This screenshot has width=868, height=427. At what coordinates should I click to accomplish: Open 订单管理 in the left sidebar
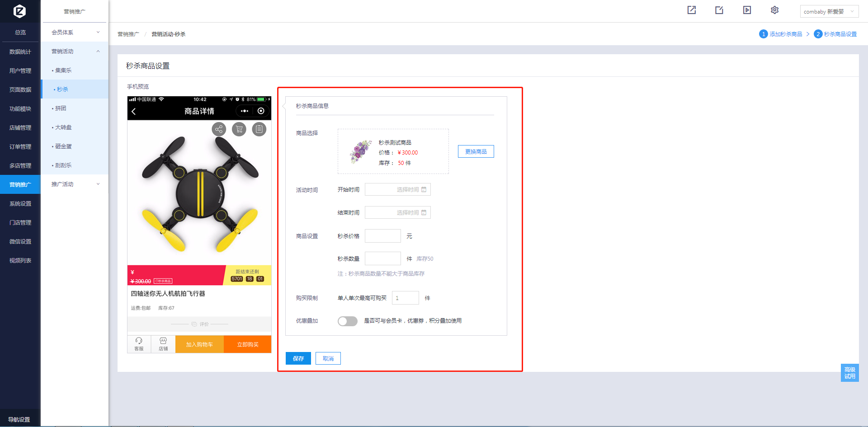click(20, 147)
